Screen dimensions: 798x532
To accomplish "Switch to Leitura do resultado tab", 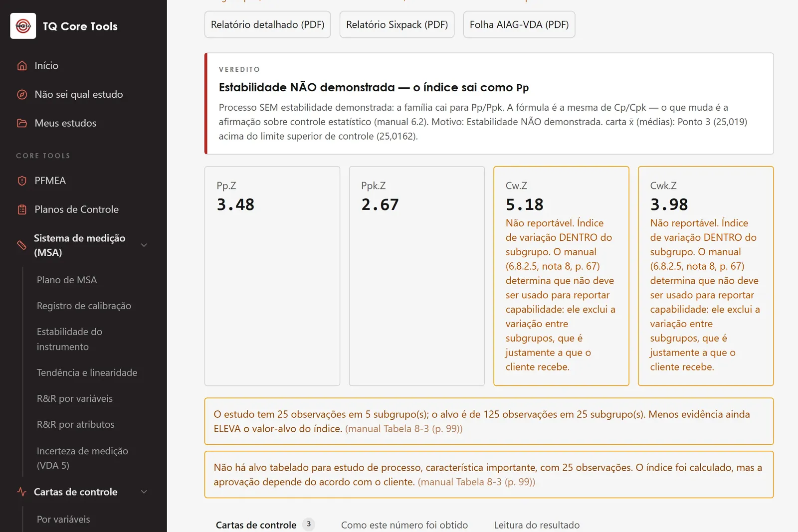I will (x=537, y=525).
